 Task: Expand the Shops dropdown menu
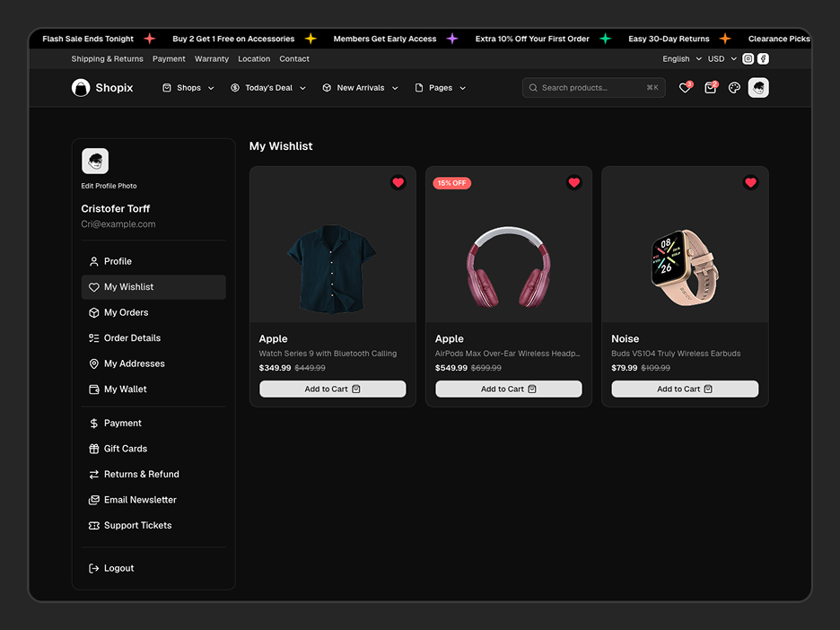point(188,88)
